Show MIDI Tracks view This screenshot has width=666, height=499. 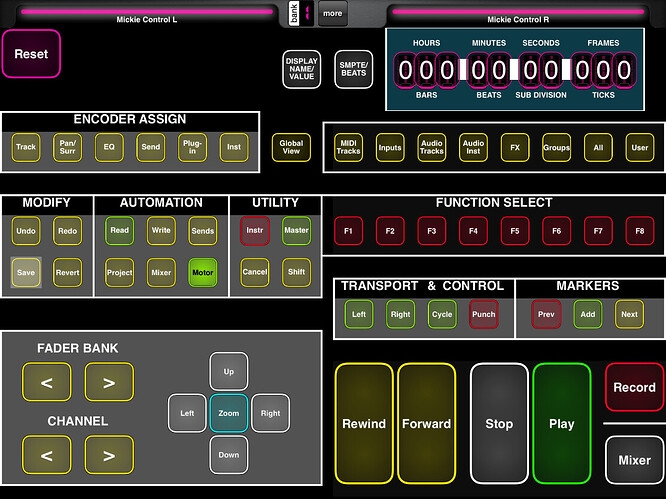click(x=348, y=147)
